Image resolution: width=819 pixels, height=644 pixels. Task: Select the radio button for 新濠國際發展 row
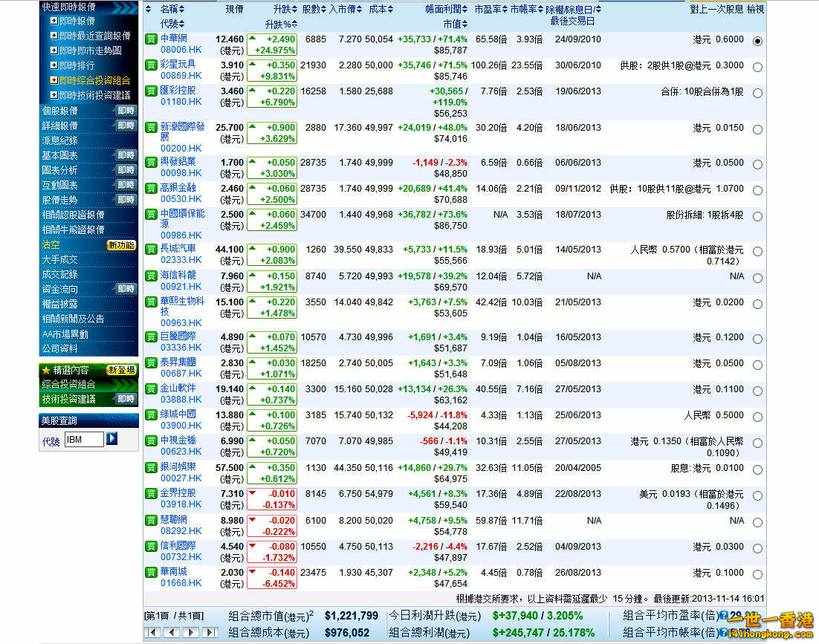coord(757,129)
